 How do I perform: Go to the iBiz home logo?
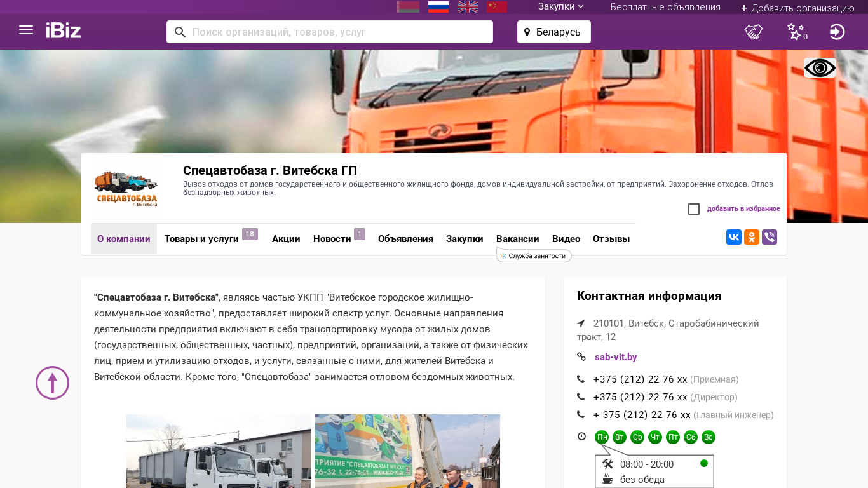pos(64,30)
